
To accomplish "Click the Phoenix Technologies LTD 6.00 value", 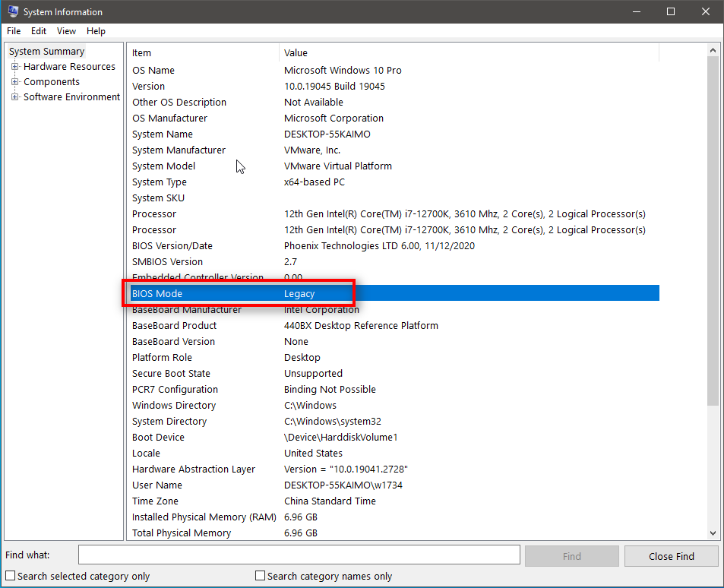I will coord(379,245).
